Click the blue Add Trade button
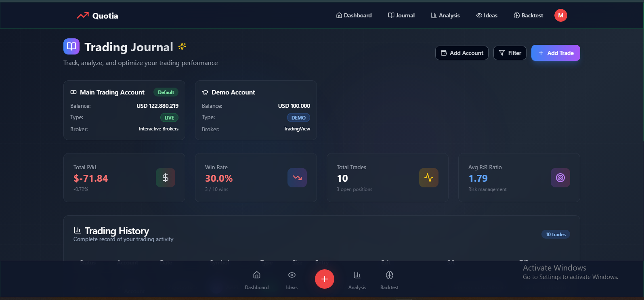This screenshot has height=300, width=644. 556,53
